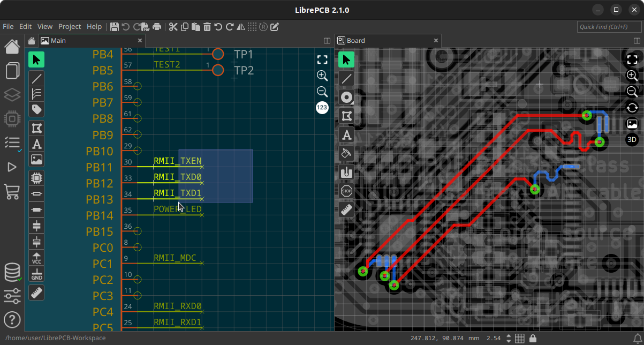Toggle 3D view of the board
The width and height of the screenshot is (644, 345).
[x=632, y=140]
